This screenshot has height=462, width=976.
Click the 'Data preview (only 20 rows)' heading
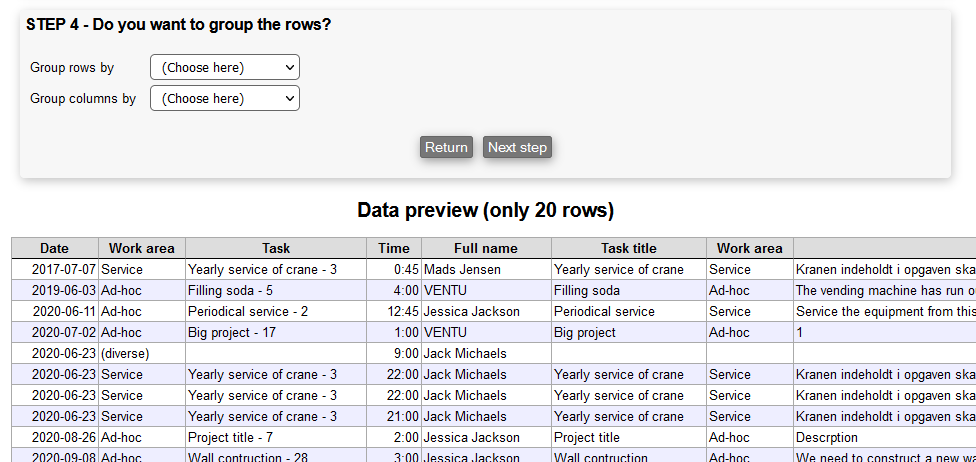pos(485,210)
